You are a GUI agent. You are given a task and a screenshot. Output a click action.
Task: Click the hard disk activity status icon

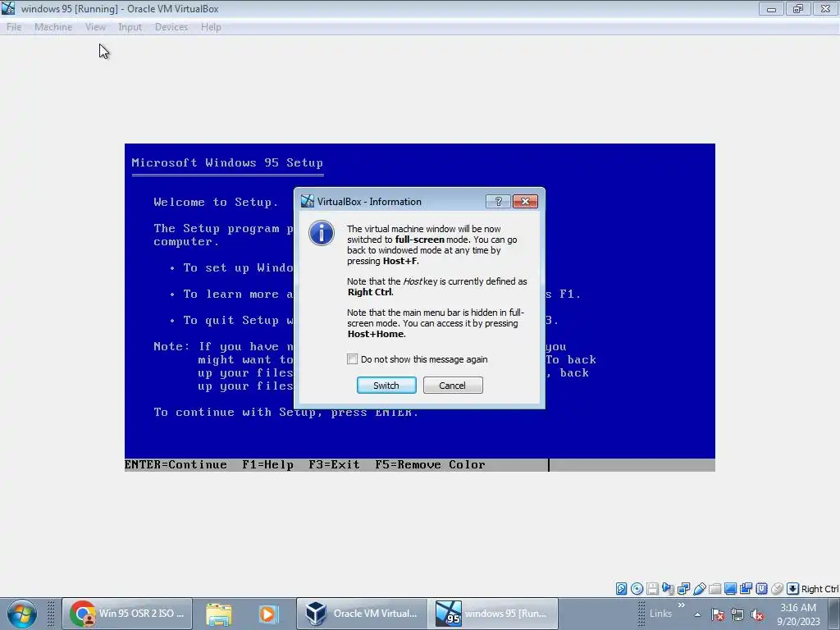(x=622, y=589)
